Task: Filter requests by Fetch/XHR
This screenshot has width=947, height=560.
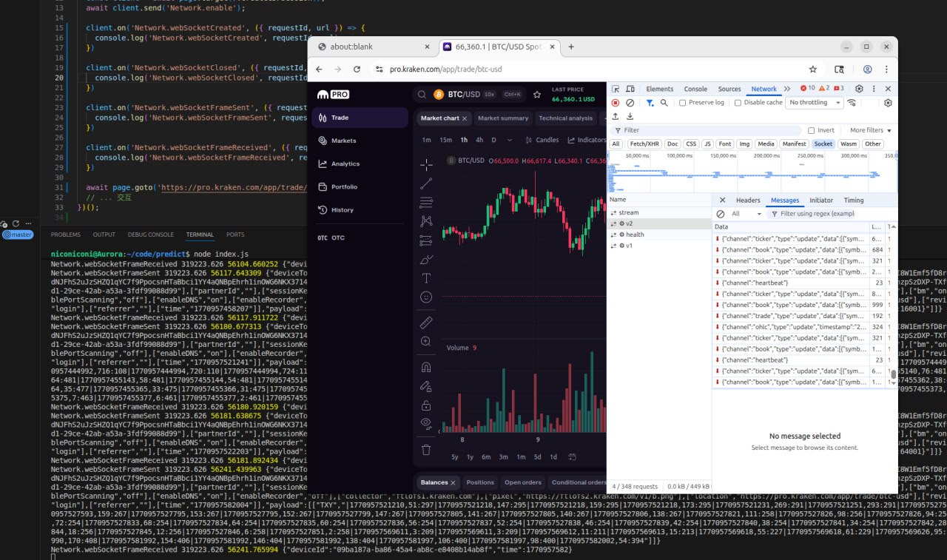Action: coord(644,144)
